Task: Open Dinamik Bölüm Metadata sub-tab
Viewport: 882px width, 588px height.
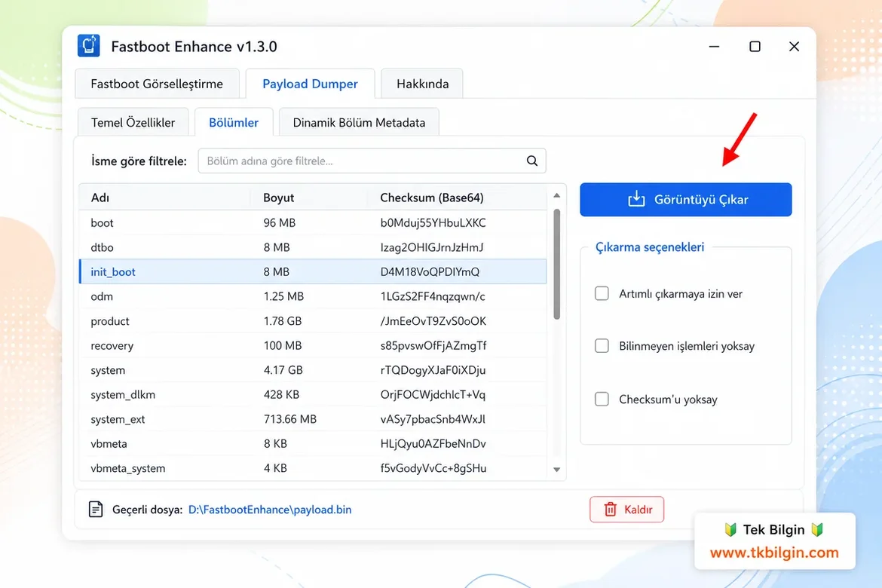Action: tap(359, 122)
